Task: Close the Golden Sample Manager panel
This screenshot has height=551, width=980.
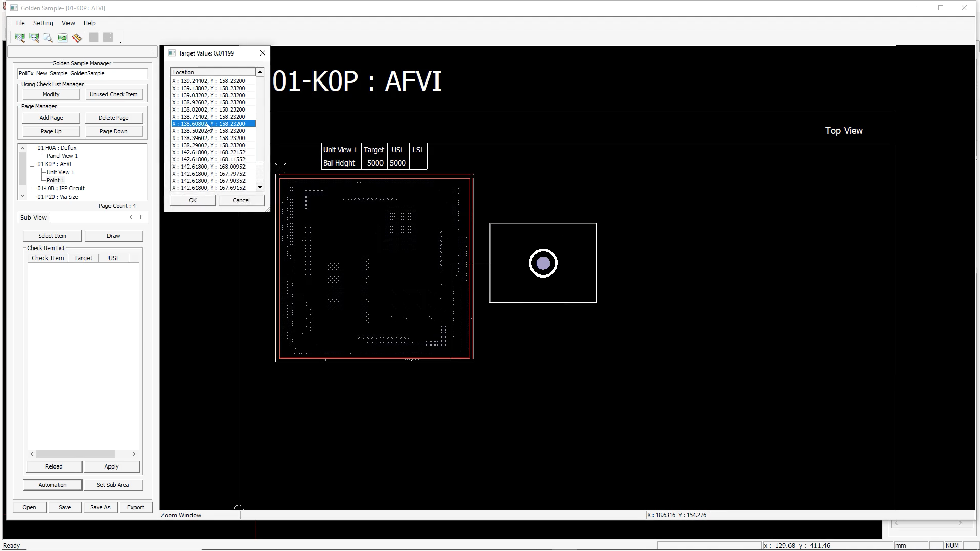Action: [x=152, y=52]
